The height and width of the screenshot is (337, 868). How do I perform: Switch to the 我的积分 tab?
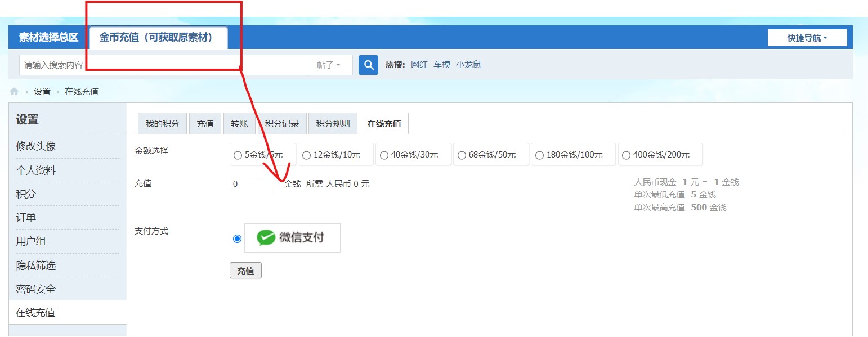[162, 124]
